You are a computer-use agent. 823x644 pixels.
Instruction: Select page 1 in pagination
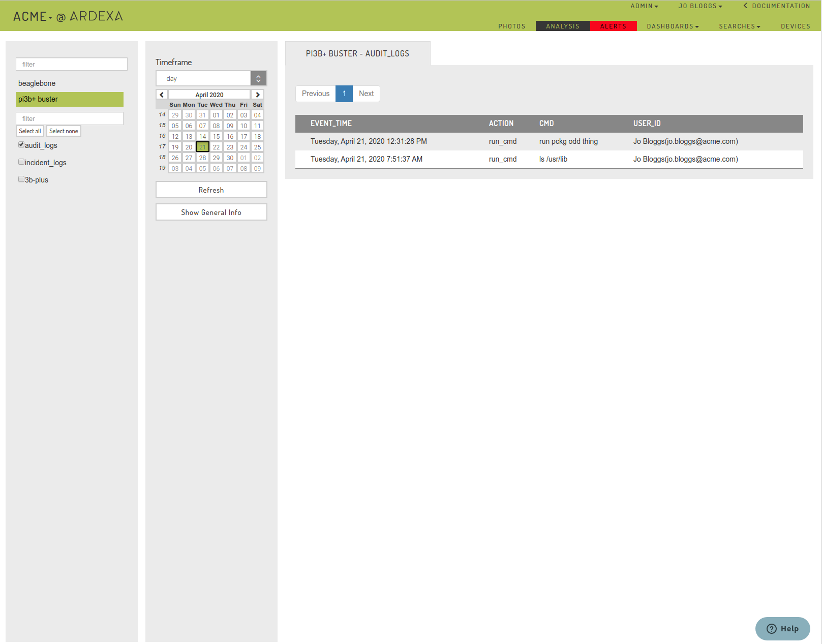(x=344, y=94)
